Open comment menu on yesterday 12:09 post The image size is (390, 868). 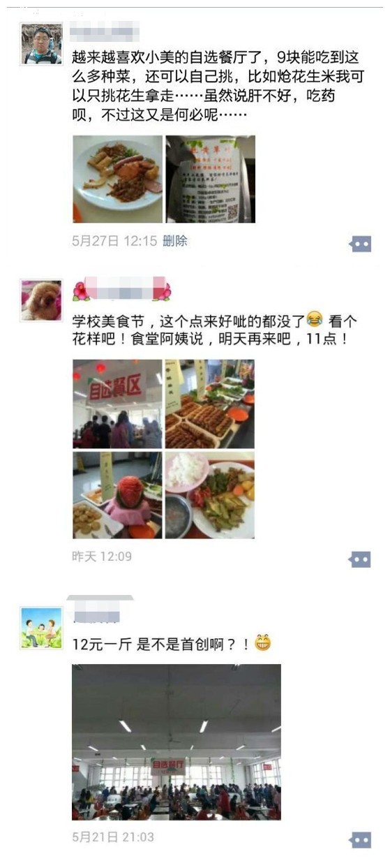click(x=360, y=559)
